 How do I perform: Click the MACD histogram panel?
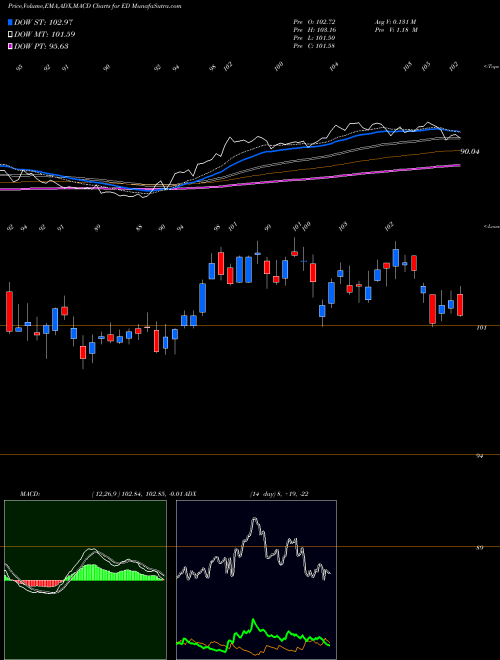85,580
